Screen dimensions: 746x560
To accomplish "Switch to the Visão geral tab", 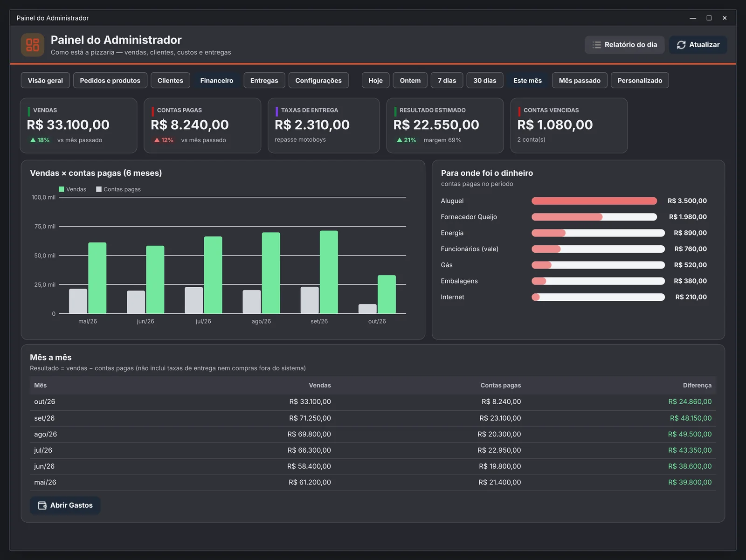I will pos(45,80).
